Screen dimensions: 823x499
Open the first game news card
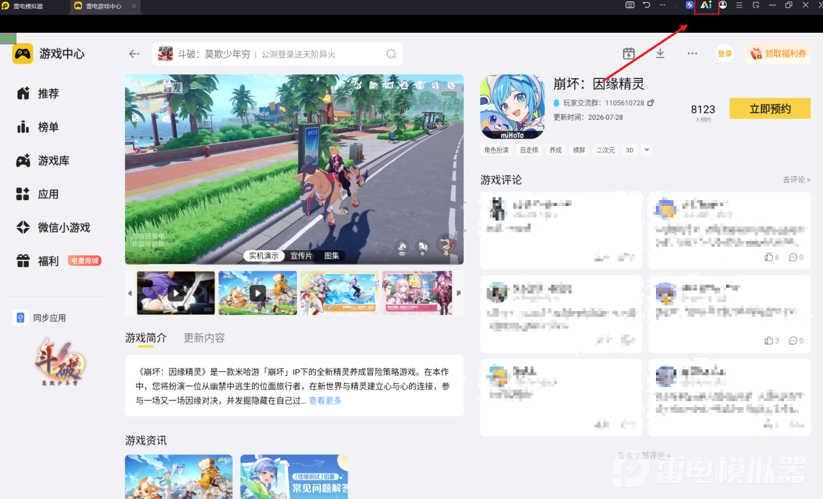178,476
